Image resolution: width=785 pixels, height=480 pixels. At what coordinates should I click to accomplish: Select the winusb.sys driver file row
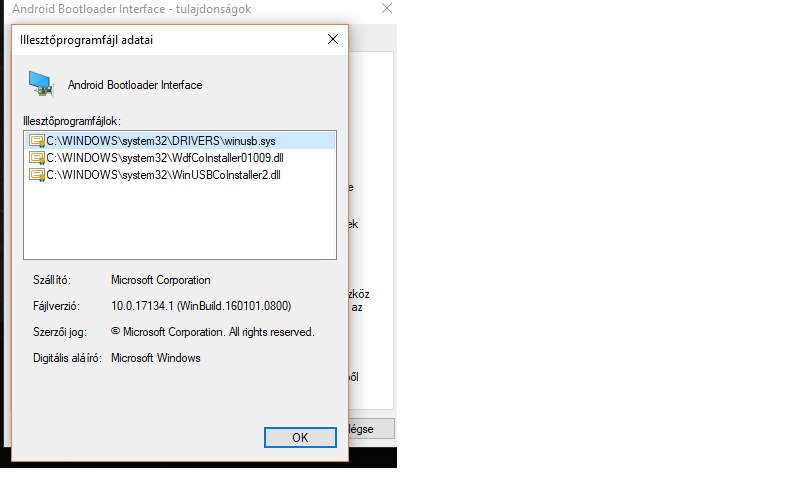coord(180,141)
